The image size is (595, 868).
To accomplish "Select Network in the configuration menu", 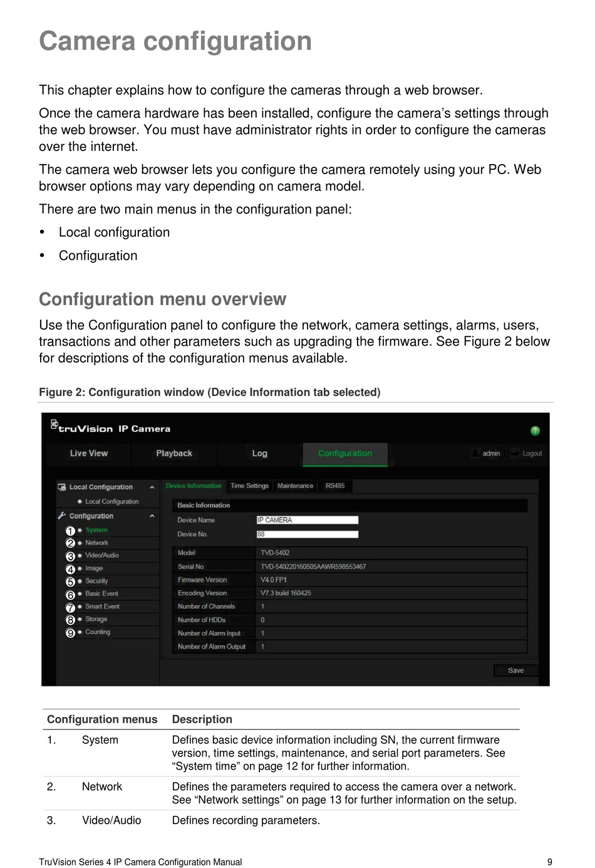I will [97, 543].
